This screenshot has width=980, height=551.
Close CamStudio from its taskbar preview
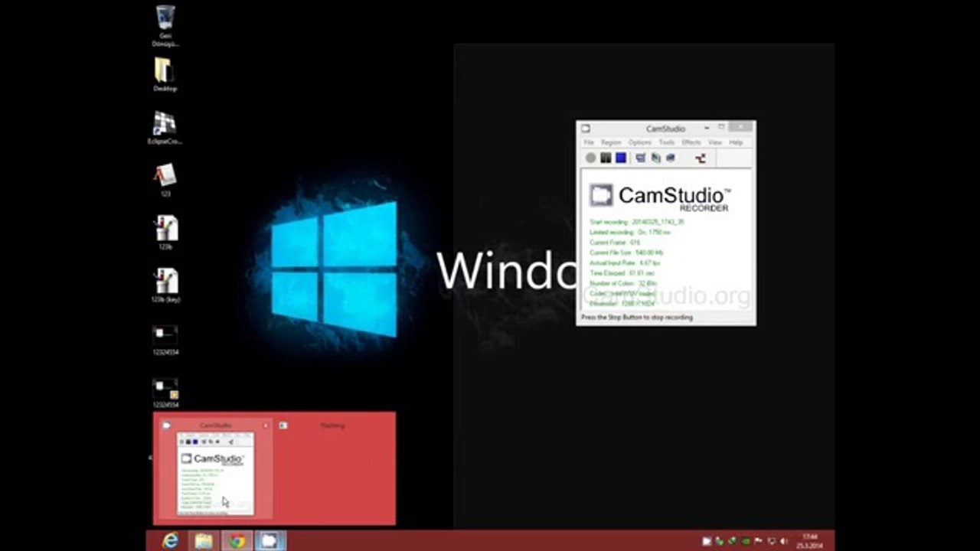click(266, 425)
